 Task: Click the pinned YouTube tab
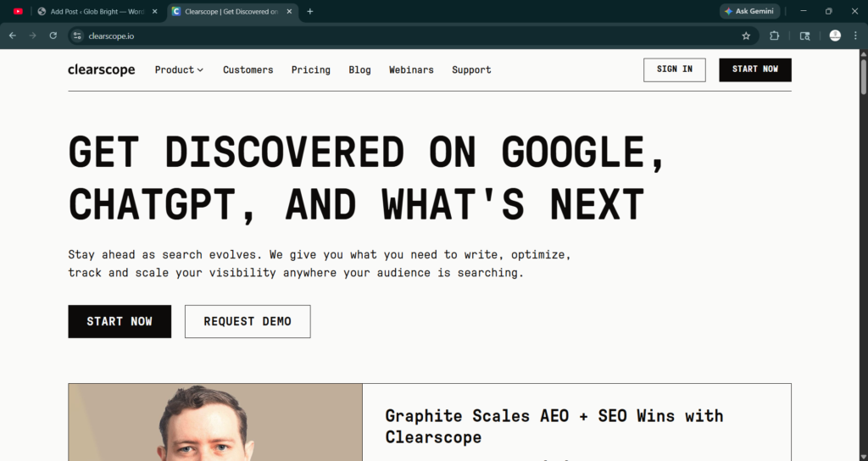pyautogui.click(x=18, y=12)
